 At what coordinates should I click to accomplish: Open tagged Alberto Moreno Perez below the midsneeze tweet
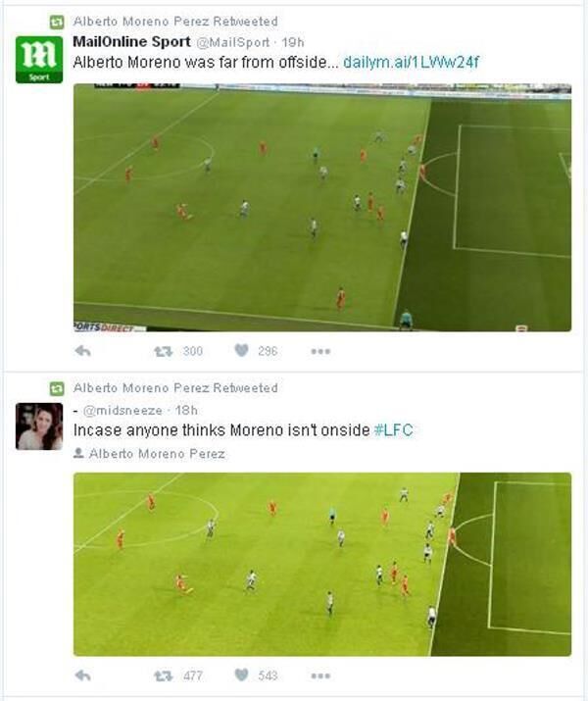point(157,453)
